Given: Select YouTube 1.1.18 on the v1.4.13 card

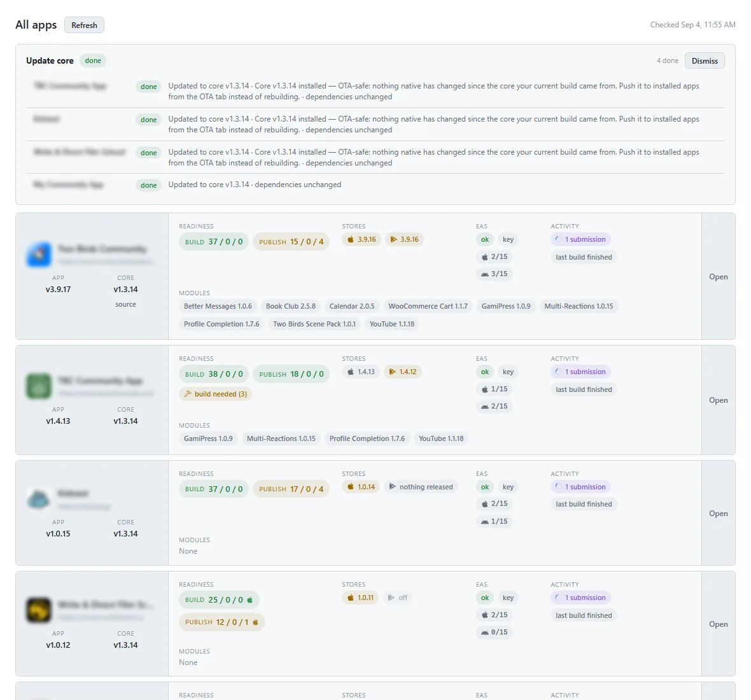Looking at the screenshot, I should [441, 438].
